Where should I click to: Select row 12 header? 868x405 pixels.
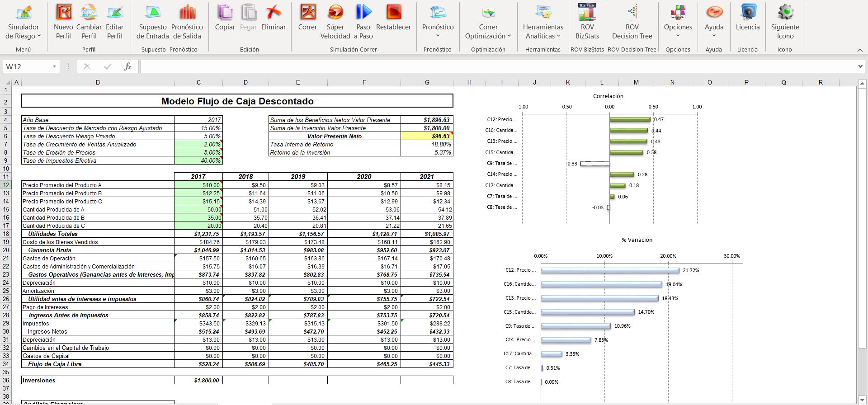pos(6,185)
